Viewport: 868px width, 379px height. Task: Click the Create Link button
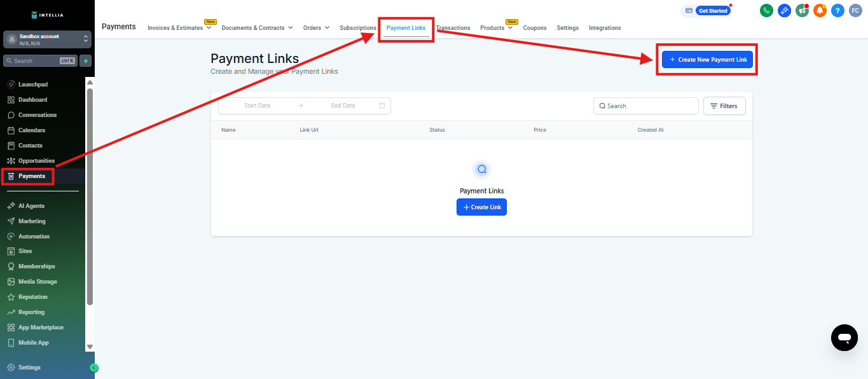tap(481, 207)
